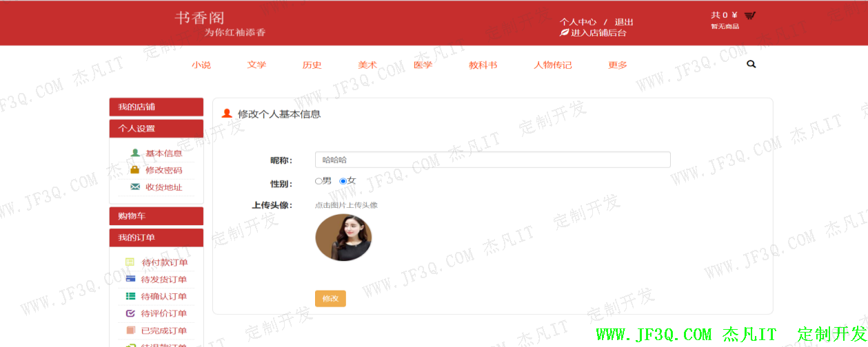Click the person icon next to 基本信息

(135, 153)
